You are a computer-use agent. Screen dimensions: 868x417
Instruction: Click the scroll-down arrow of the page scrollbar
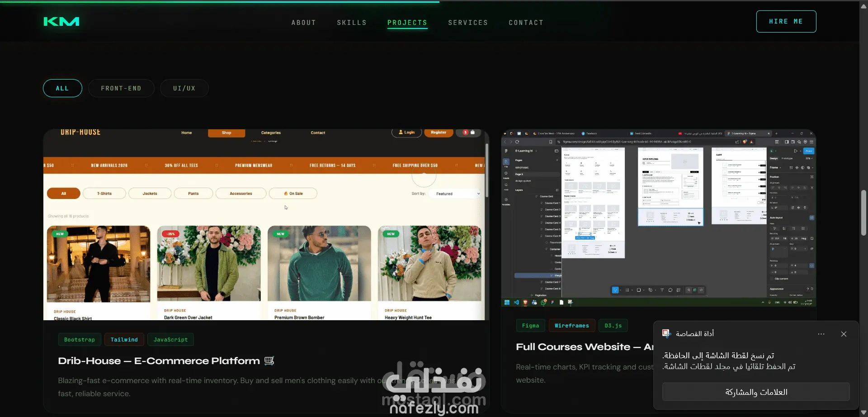click(x=863, y=412)
